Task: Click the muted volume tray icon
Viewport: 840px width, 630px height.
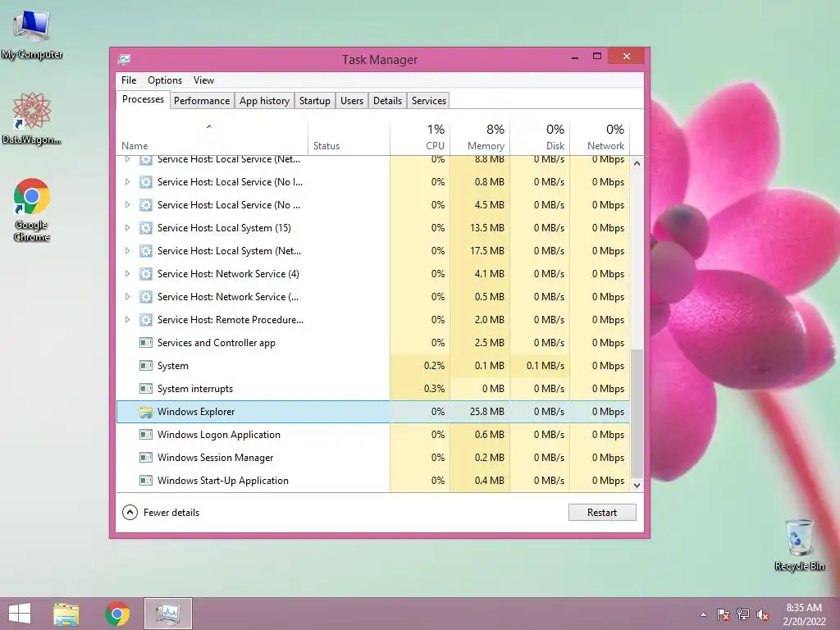Action: pos(763,614)
